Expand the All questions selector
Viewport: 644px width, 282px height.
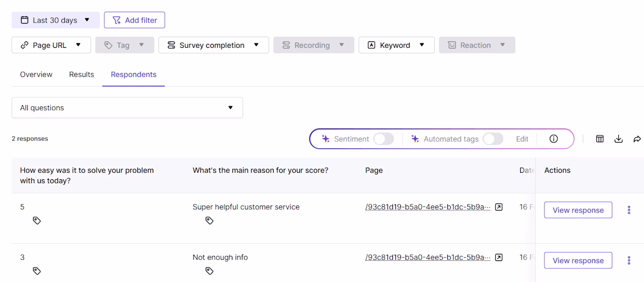127,108
